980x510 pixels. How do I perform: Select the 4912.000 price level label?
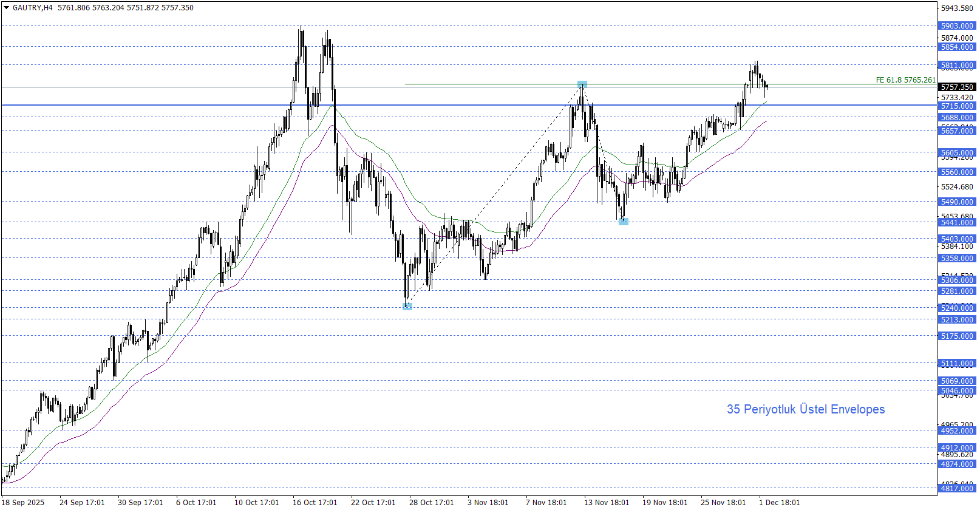(957, 448)
